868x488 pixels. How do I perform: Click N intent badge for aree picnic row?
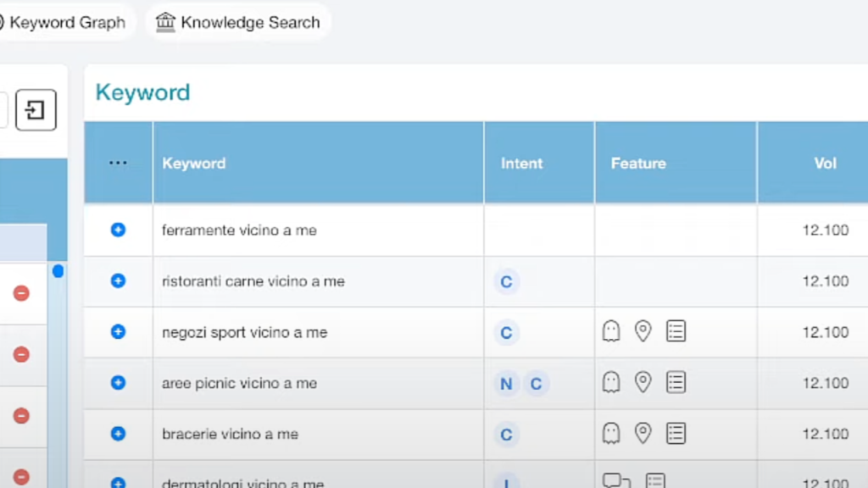[x=506, y=384]
